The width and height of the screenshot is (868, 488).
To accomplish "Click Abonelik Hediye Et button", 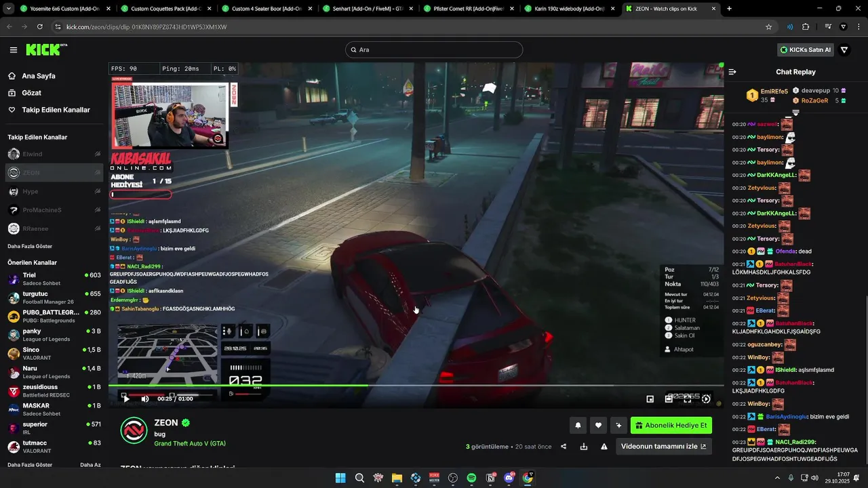I will coord(671,426).
